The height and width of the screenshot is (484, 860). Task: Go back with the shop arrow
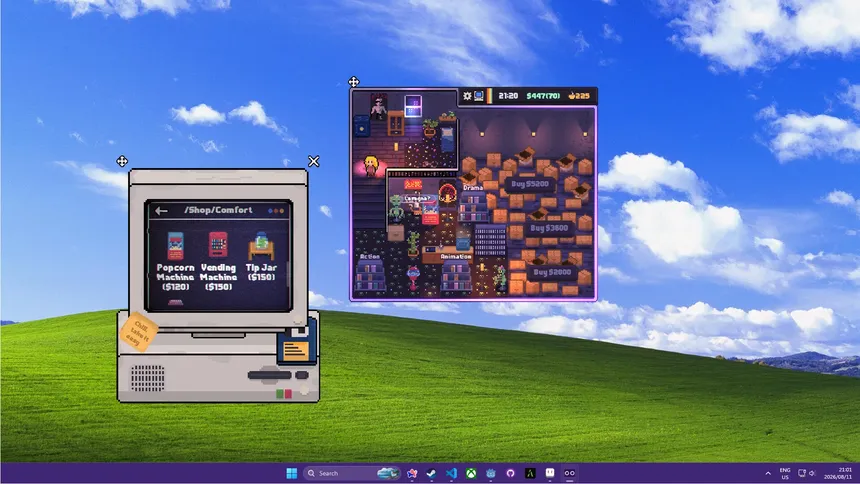(161, 211)
